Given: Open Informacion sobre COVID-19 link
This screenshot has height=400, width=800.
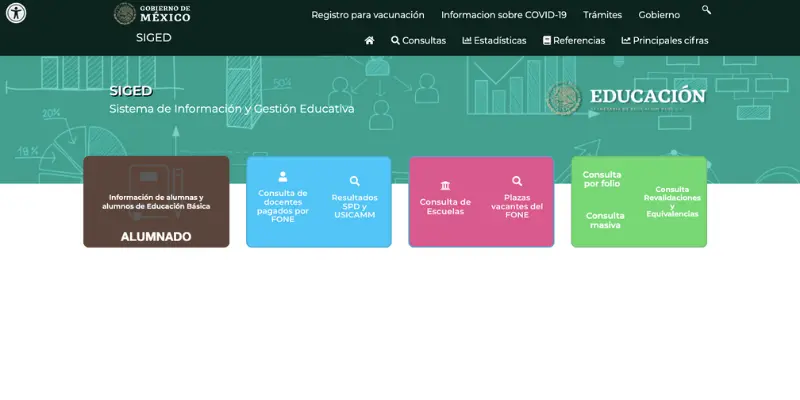Looking at the screenshot, I should 503,15.
